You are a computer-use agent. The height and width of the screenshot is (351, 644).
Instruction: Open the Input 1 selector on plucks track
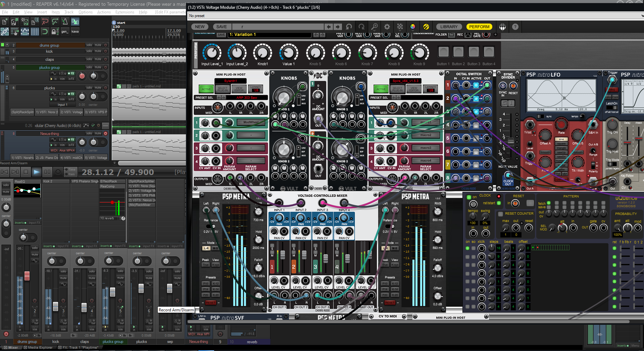[x=62, y=105]
